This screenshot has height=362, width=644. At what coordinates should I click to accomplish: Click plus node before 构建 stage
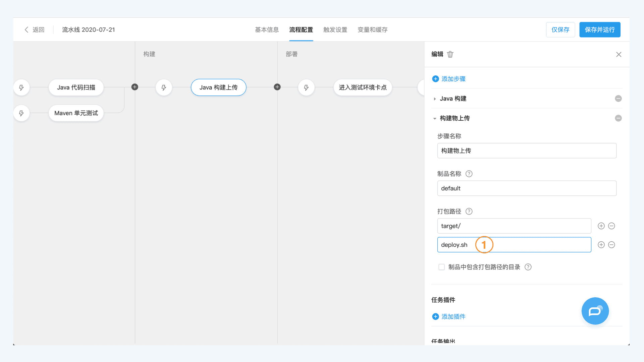point(135,87)
